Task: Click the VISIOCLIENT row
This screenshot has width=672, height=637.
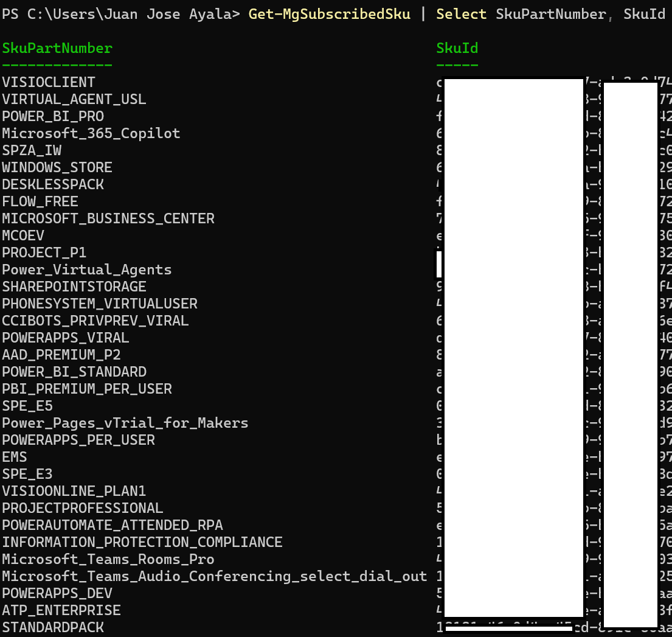Action: click(x=49, y=82)
